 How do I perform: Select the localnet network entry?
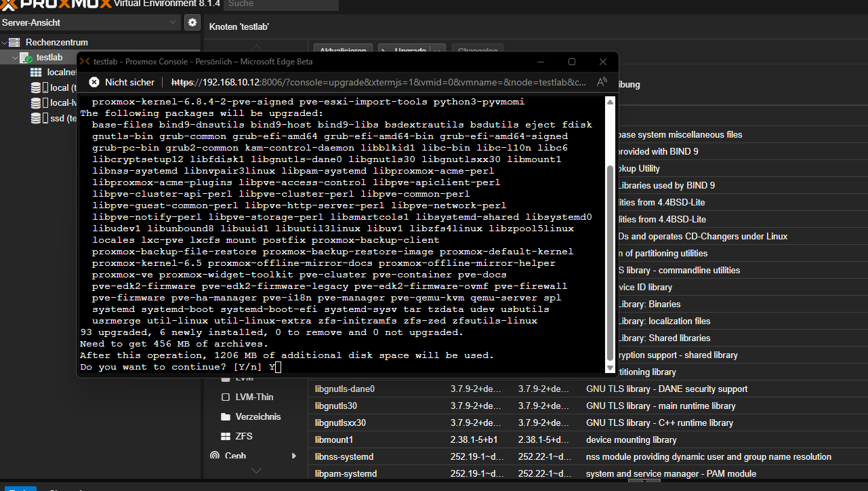61,73
